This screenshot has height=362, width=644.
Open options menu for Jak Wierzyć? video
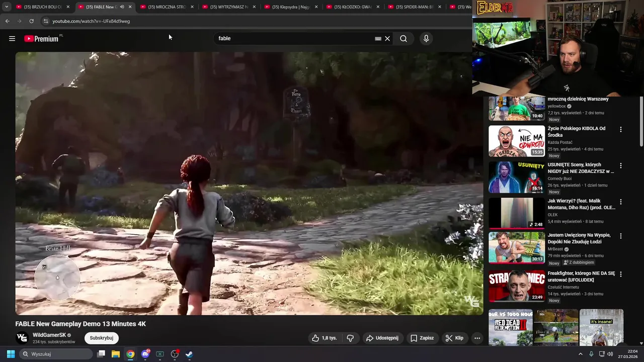[620, 202]
